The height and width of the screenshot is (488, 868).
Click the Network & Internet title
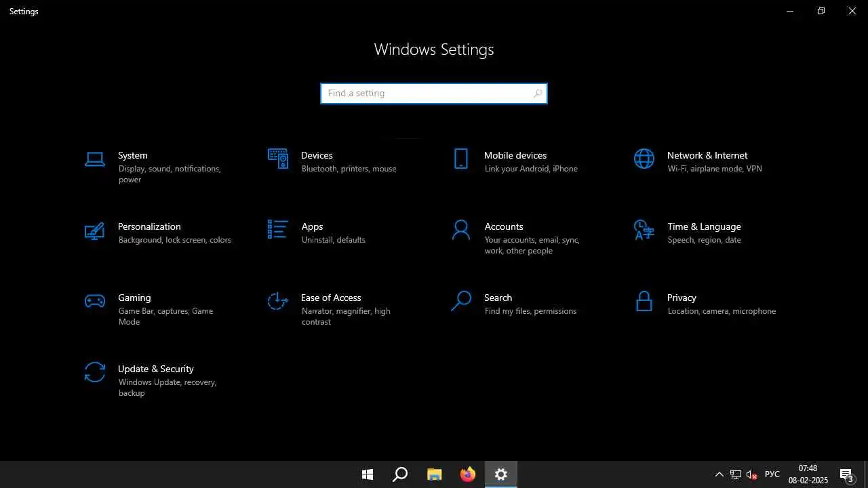[x=707, y=155]
